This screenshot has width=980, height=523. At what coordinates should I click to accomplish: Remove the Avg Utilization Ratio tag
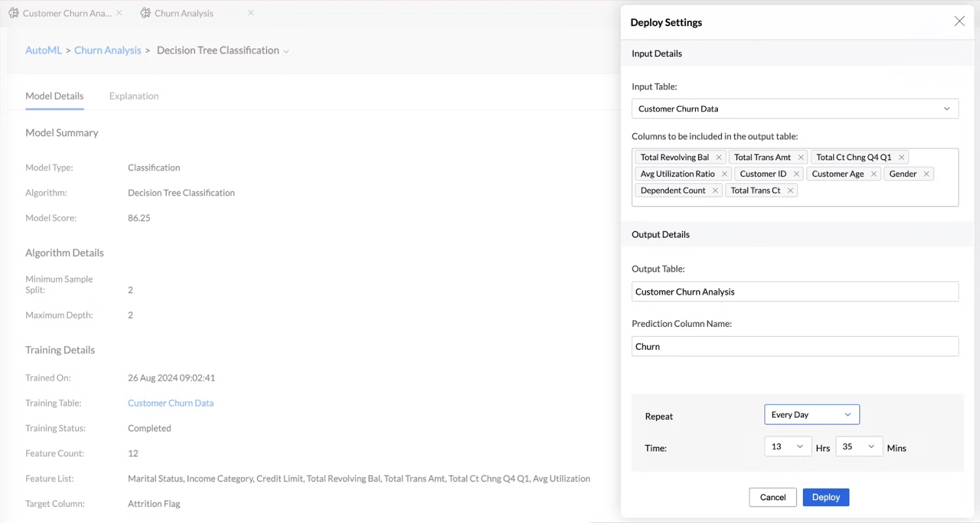tap(725, 174)
